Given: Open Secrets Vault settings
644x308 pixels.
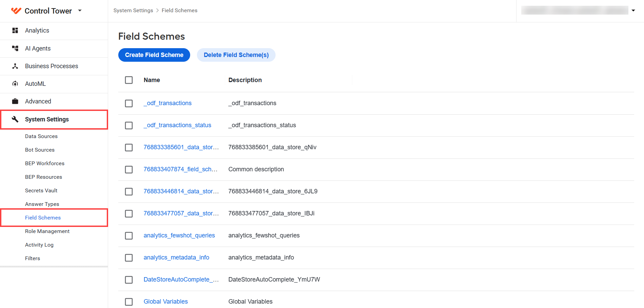Looking at the screenshot, I should point(41,191).
